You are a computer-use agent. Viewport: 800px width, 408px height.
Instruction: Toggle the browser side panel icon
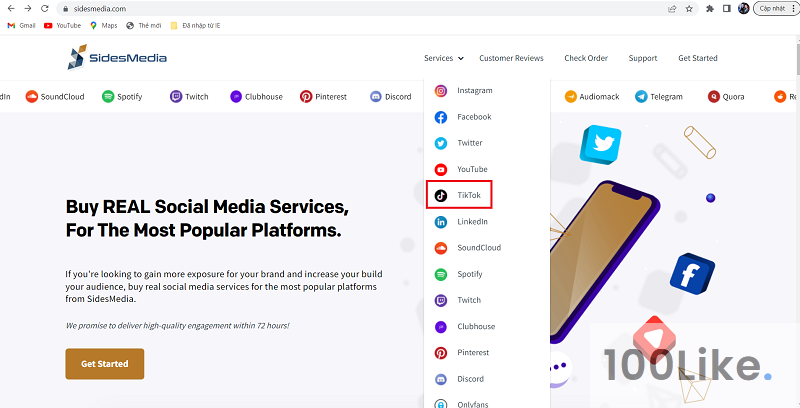(x=727, y=9)
